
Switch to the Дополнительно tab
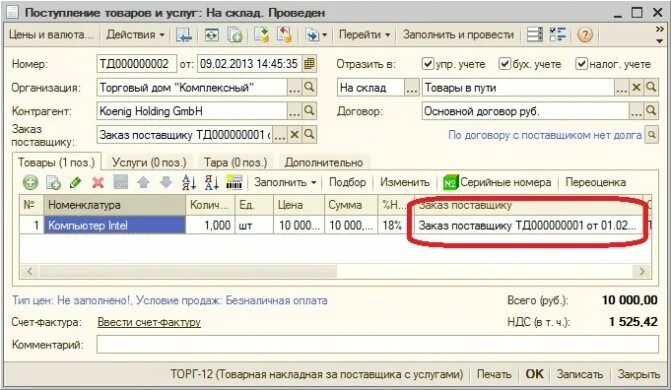click(x=324, y=163)
